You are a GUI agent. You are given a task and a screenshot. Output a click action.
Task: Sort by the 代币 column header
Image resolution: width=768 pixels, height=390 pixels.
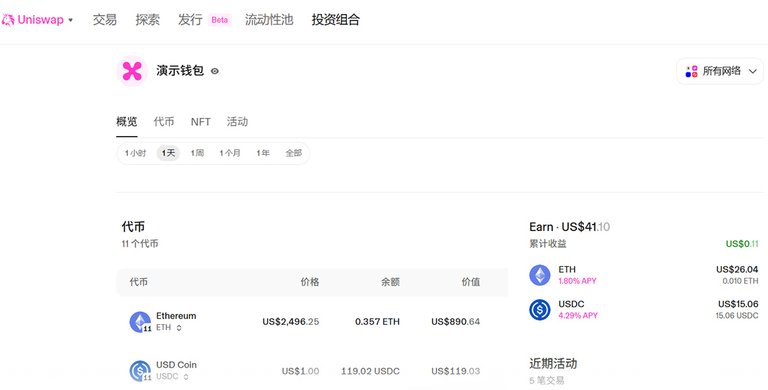(x=139, y=282)
